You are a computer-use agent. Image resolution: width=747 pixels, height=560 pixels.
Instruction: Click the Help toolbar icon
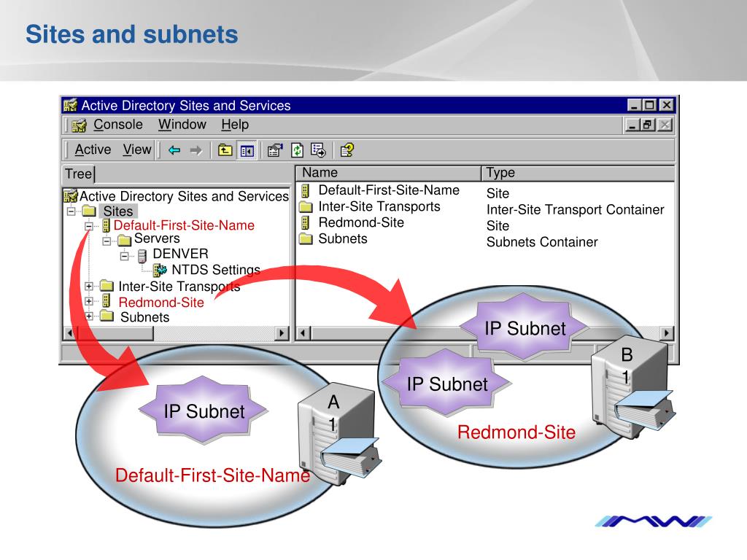tap(347, 150)
